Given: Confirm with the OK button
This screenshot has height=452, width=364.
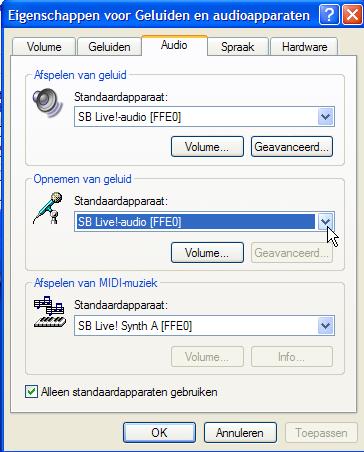Looking at the screenshot, I should tap(159, 433).
